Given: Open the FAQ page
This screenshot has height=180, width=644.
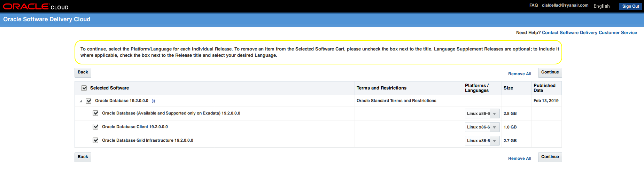Looking at the screenshot, I should click(x=533, y=5).
